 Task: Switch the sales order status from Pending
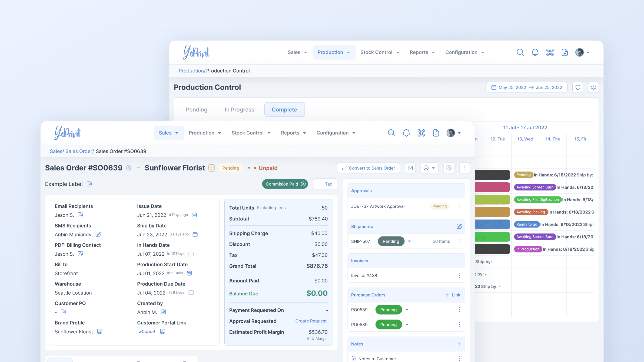click(249, 168)
